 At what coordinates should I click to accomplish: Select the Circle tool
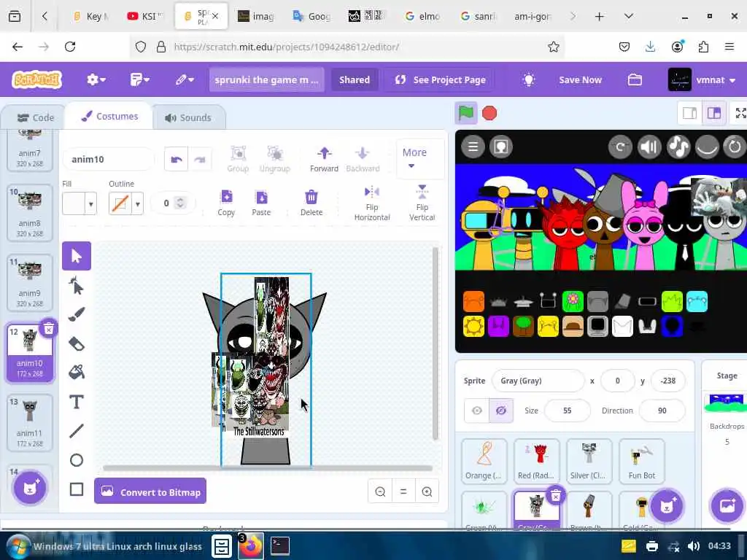tap(76, 460)
